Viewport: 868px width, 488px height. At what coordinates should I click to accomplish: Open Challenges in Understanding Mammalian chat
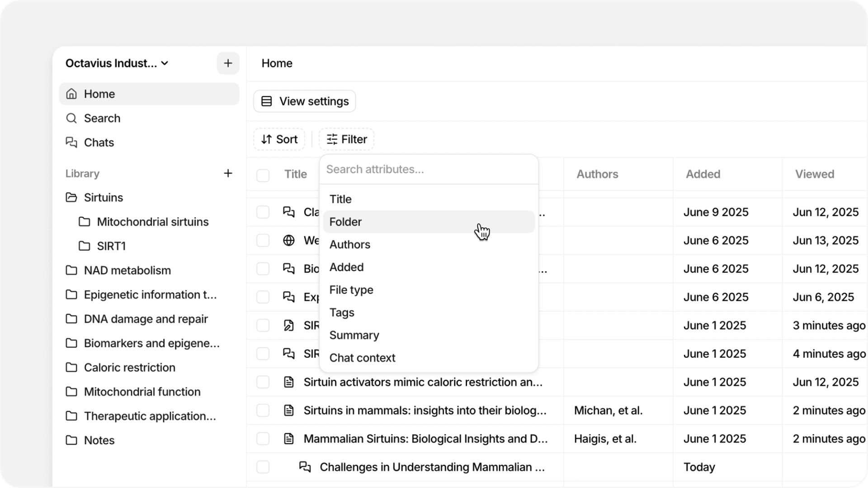coord(432,467)
